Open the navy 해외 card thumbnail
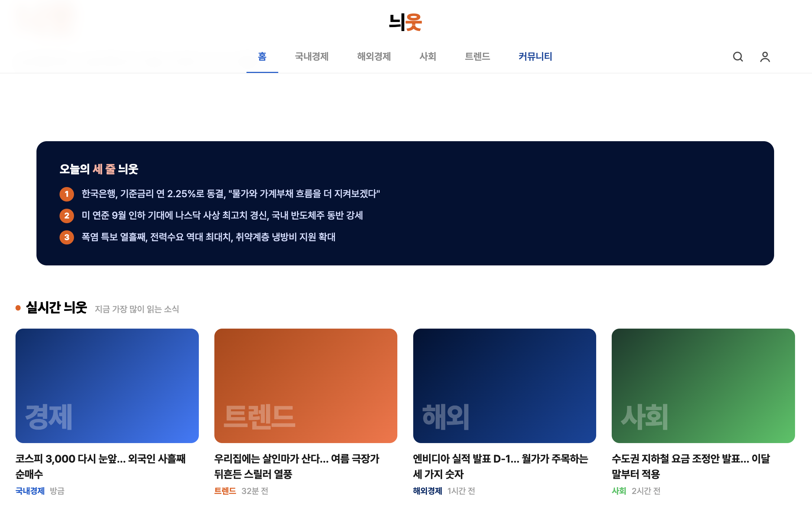 (505, 386)
